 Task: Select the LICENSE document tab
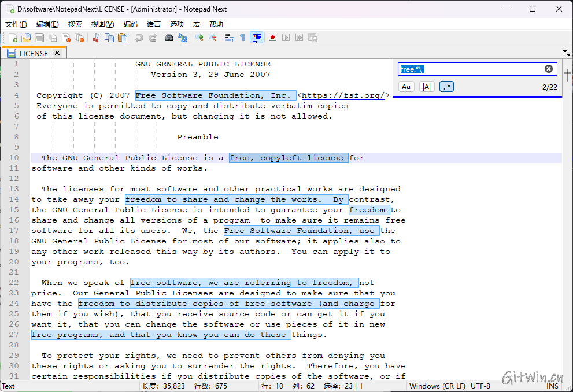point(34,53)
